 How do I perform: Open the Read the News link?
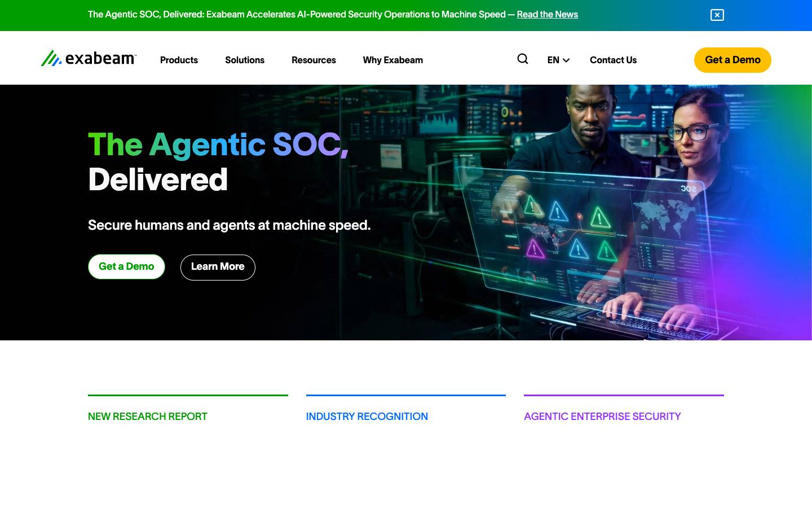(x=547, y=15)
